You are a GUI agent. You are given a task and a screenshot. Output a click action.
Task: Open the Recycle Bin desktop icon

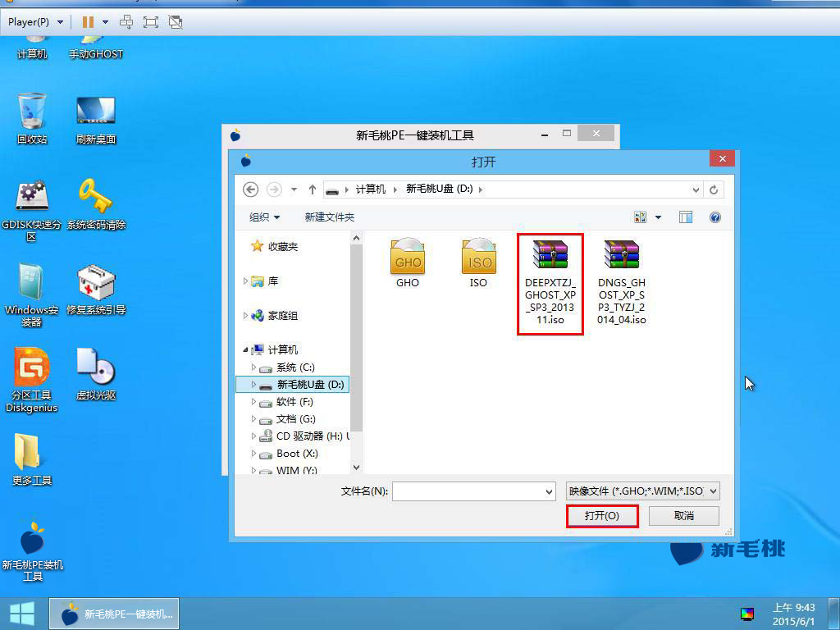coord(32,118)
